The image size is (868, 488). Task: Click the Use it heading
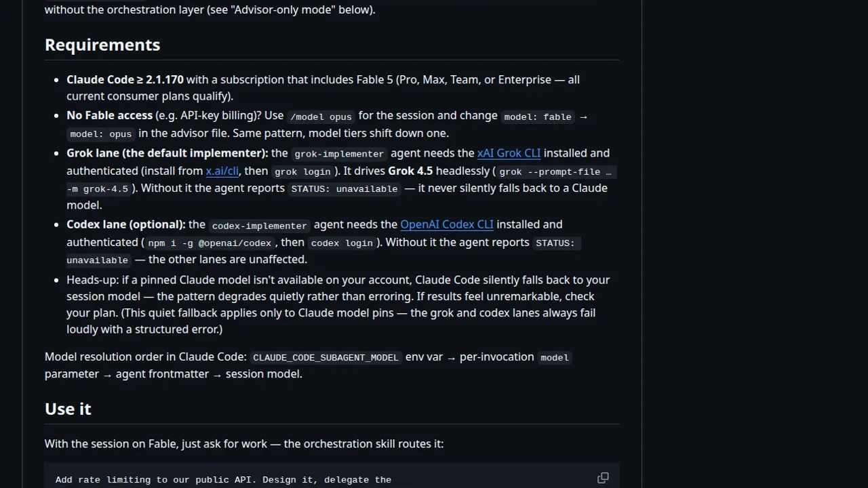tap(68, 409)
